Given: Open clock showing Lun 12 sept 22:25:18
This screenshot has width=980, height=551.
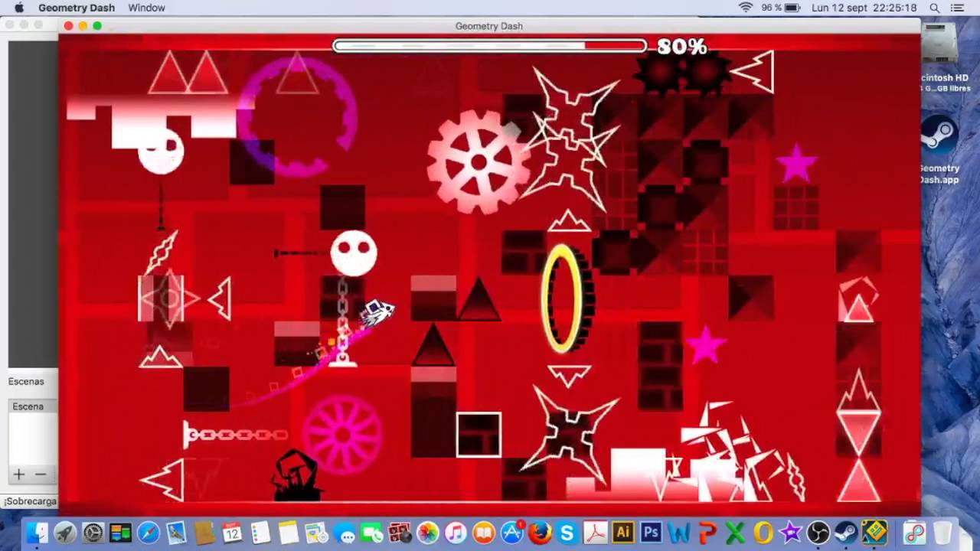Looking at the screenshot, I should [x=864, y=8].
